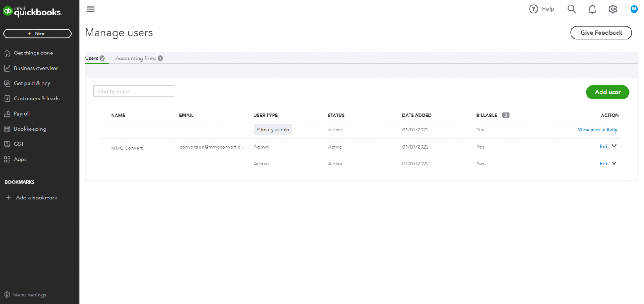
Task: Open the notifications bell
Action: coord(592,9)
